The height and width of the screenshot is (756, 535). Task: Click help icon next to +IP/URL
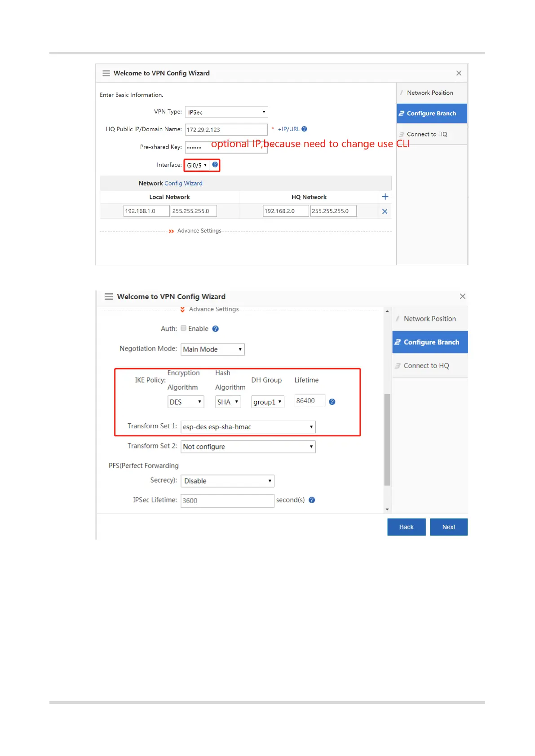click(305, 129)
